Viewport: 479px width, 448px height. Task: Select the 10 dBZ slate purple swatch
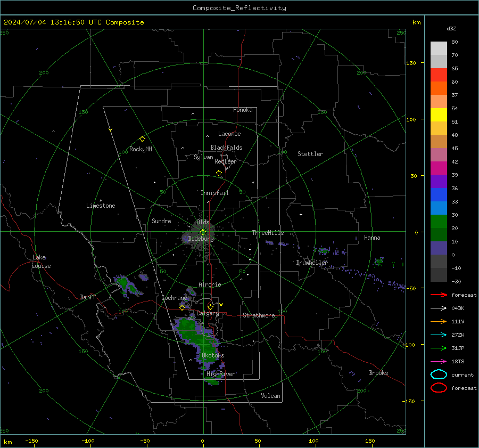439,248
